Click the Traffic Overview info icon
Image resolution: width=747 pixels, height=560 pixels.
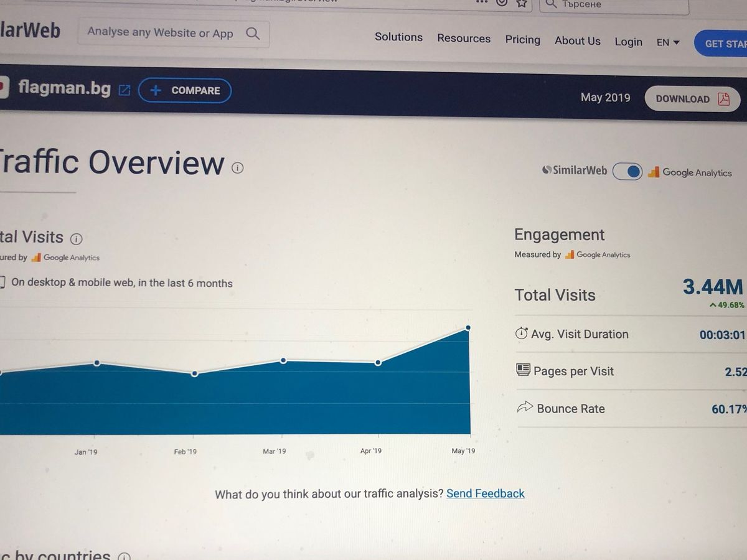(237, 167)
